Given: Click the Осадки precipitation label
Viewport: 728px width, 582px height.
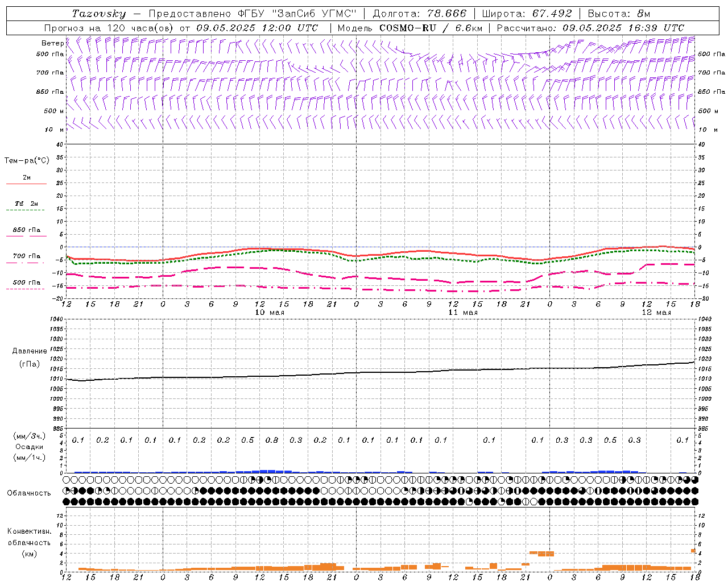Looking at the screenshot, I should pyautogui.click(x=30, y=447).
